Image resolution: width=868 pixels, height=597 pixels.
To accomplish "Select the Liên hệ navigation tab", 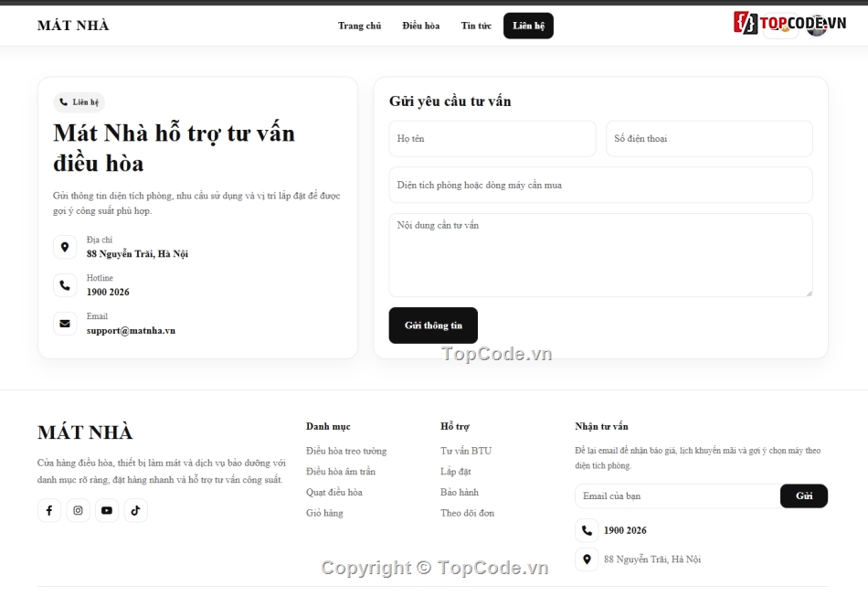I will click(529, 26).
